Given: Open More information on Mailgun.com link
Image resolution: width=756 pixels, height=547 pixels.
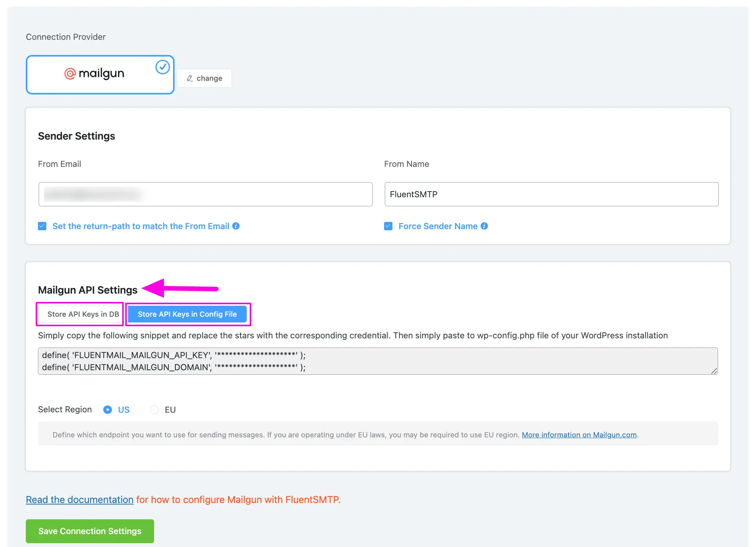Looking at the screenshot, I should pyautogui.click(x=579, y=435).
